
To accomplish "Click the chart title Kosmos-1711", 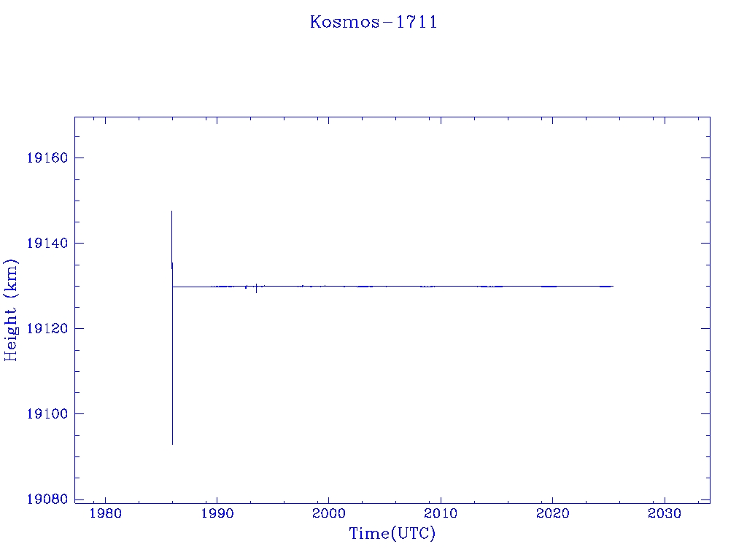I will (x=373, y=22).
